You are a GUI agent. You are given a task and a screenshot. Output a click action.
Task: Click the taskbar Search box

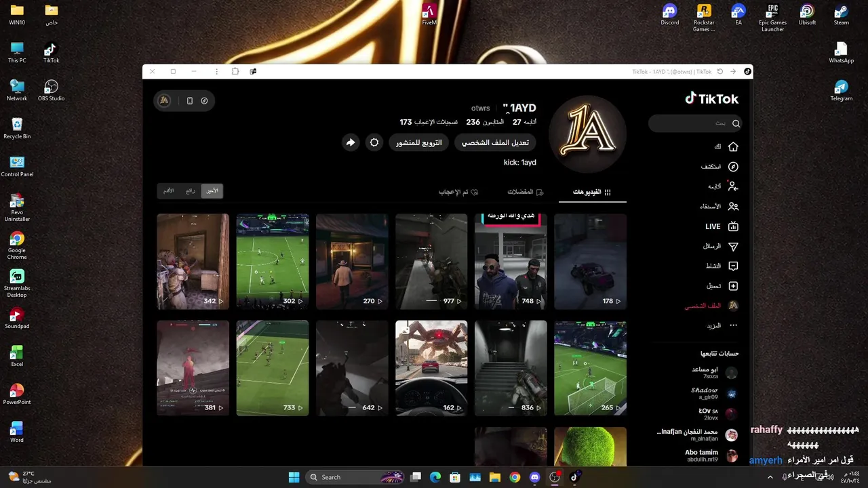356,477
